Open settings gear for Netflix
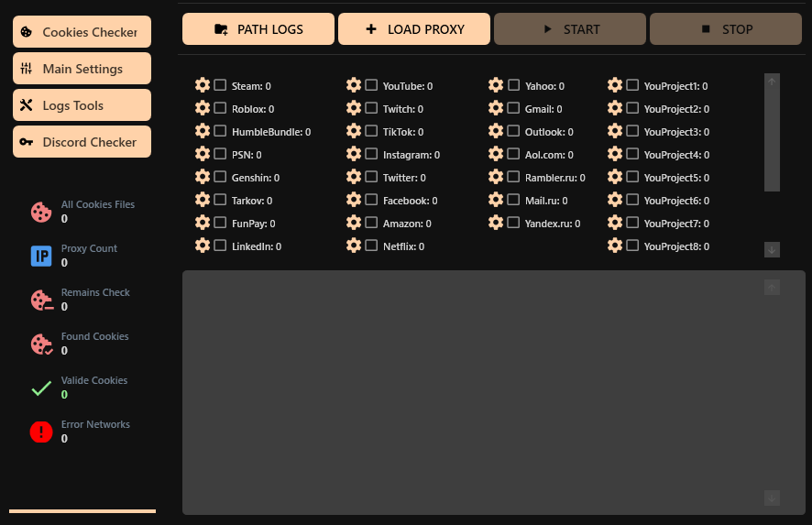 click(x=354, y=245)
